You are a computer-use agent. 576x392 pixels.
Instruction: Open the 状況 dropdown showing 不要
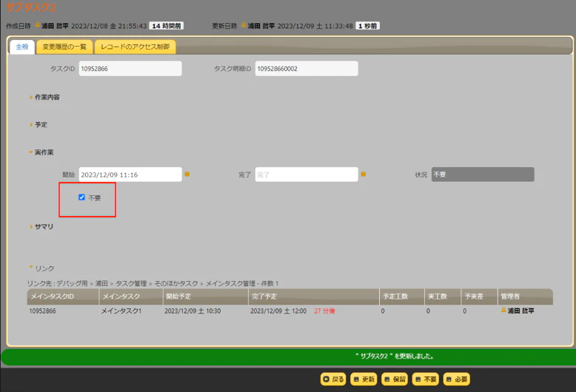[x=483, y=175]
